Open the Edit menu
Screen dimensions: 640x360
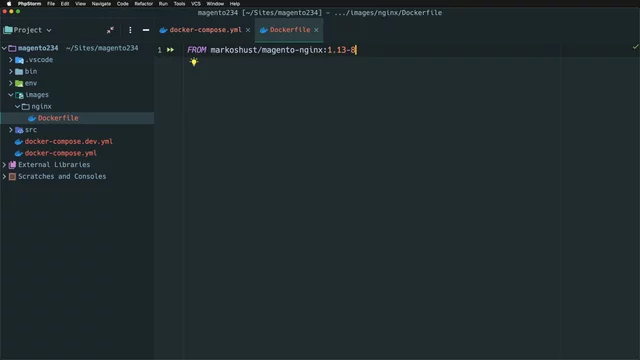(x=65, y=4)
